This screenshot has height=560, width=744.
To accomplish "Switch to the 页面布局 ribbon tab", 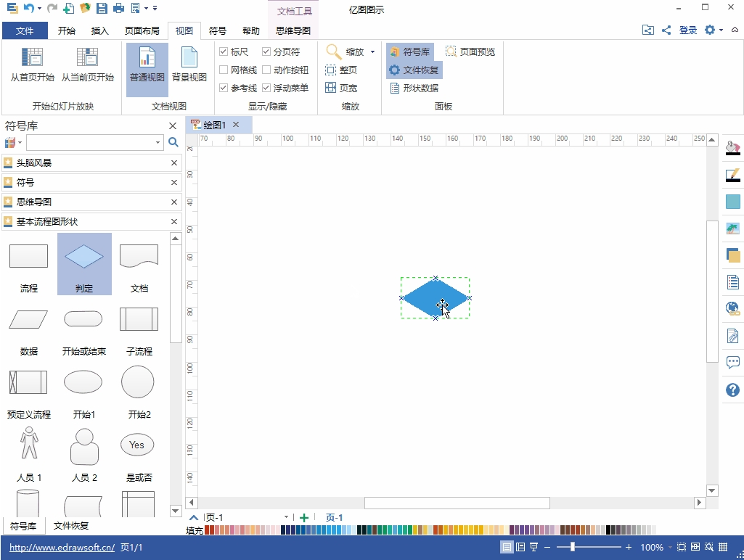I will [x=142, y=30].
